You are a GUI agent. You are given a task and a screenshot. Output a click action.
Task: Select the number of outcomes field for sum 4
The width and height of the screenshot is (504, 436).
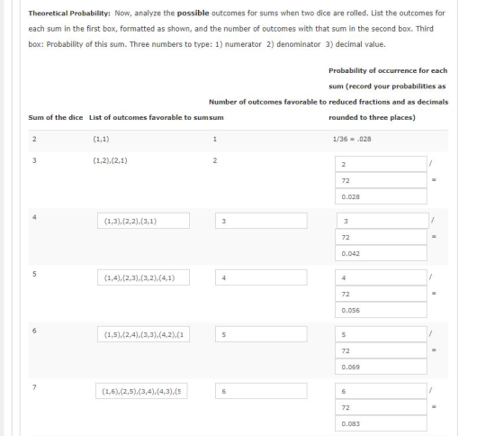click(x=261, y=221)
